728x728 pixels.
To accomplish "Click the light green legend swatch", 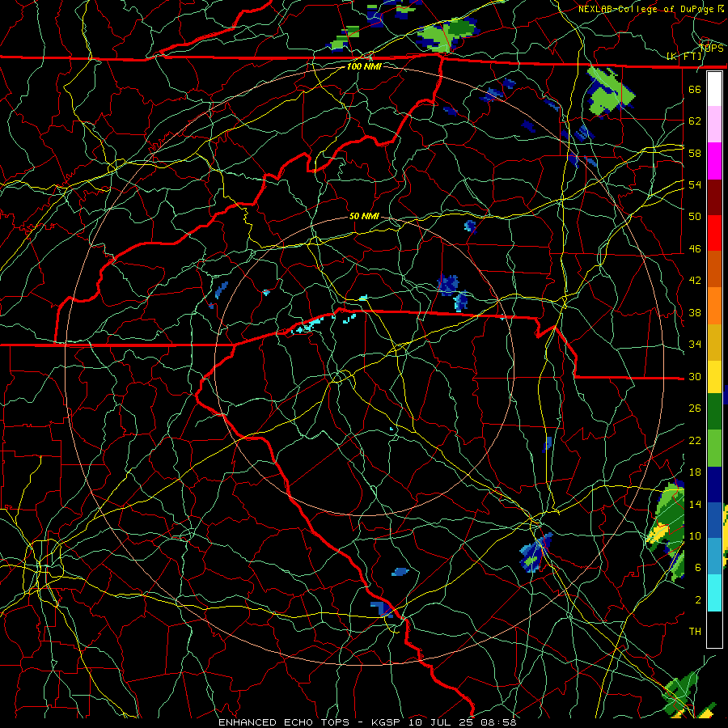I will coord(714,448).
